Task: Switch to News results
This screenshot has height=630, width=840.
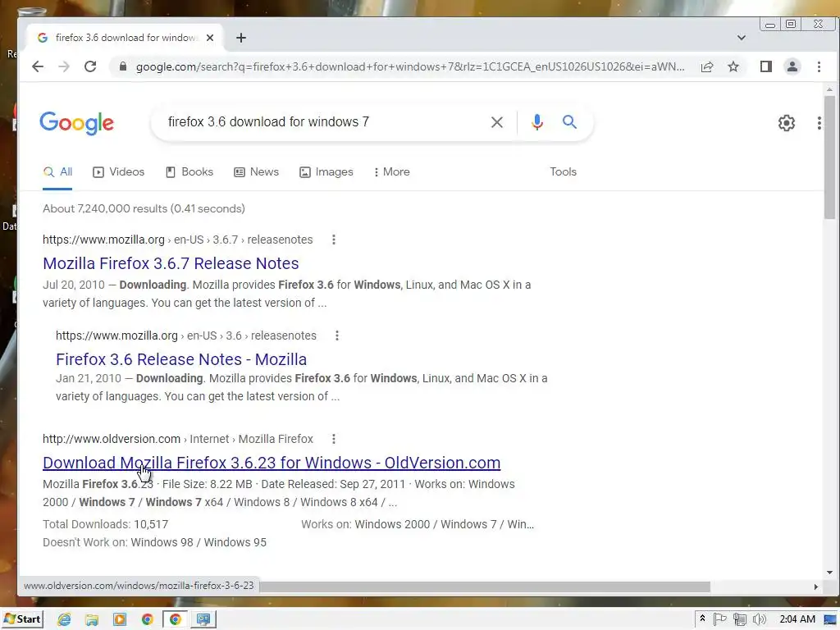Action: [x=256, y=172]
